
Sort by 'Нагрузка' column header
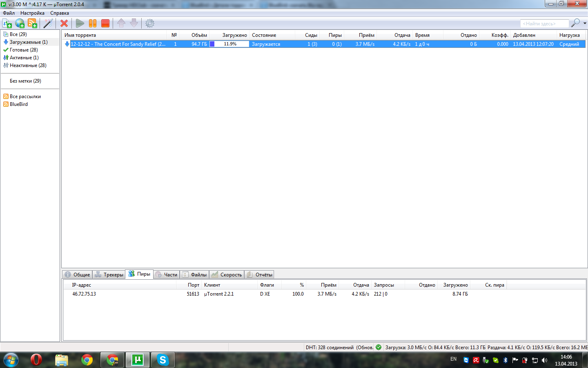571,35
